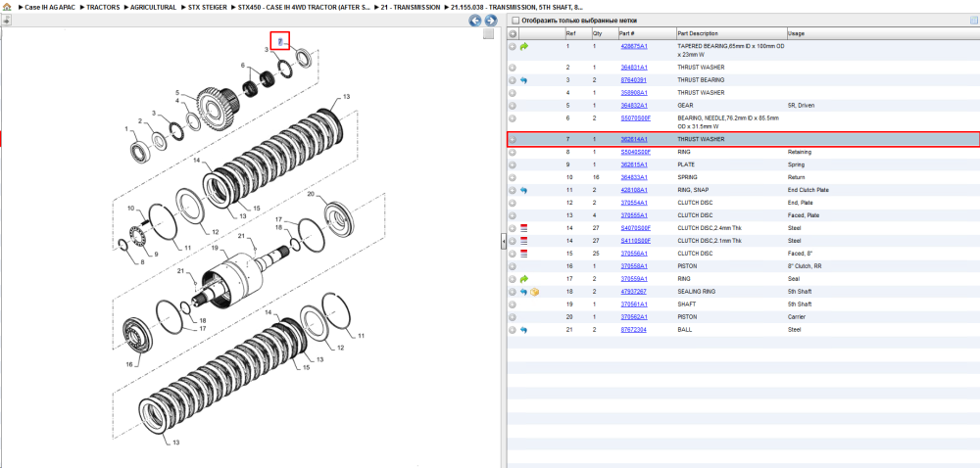Select the '5R, Driven' usage cell

[x=802, y=106]
